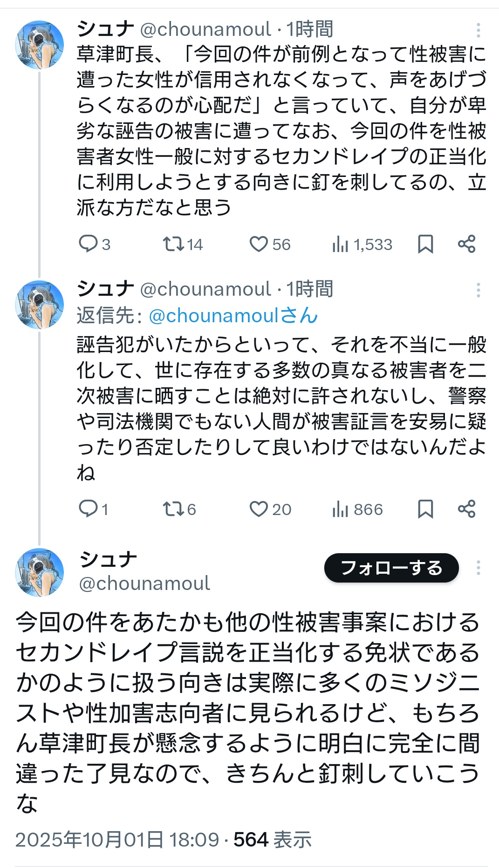Viewport: 499px width, 868px height.
Task: Repost the second tweet with 6 reposts
Action: pos(173,509)
